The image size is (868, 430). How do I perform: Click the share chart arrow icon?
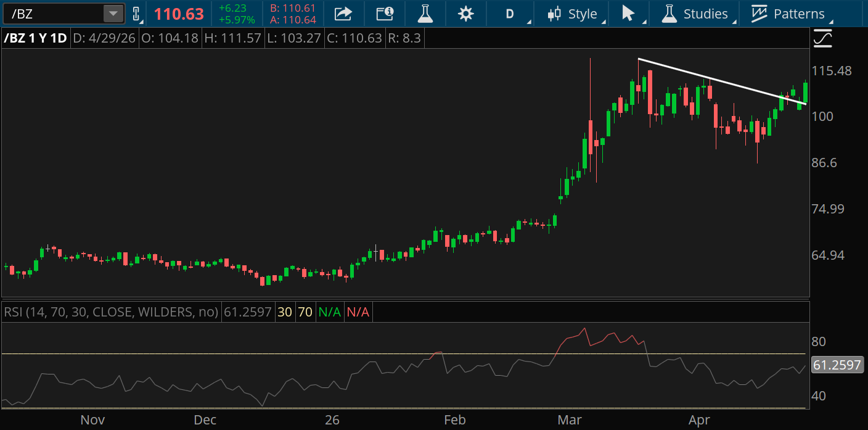coord(343,14)
